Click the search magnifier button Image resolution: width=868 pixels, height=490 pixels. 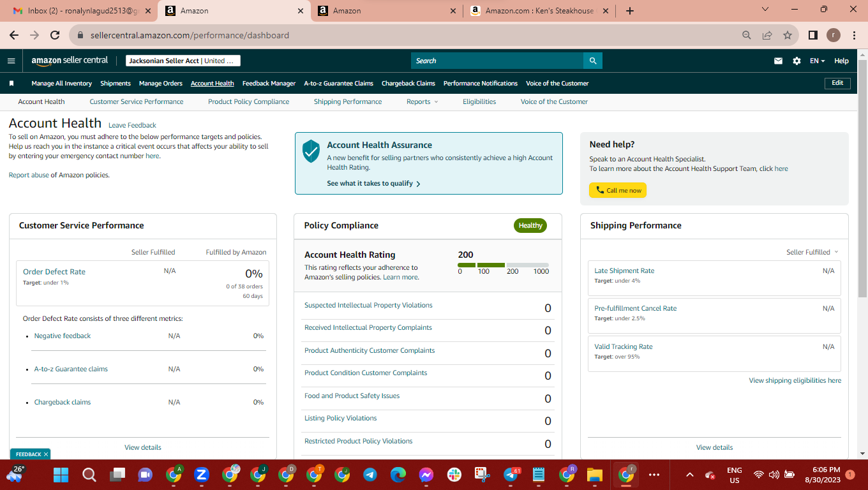(593, 61)
